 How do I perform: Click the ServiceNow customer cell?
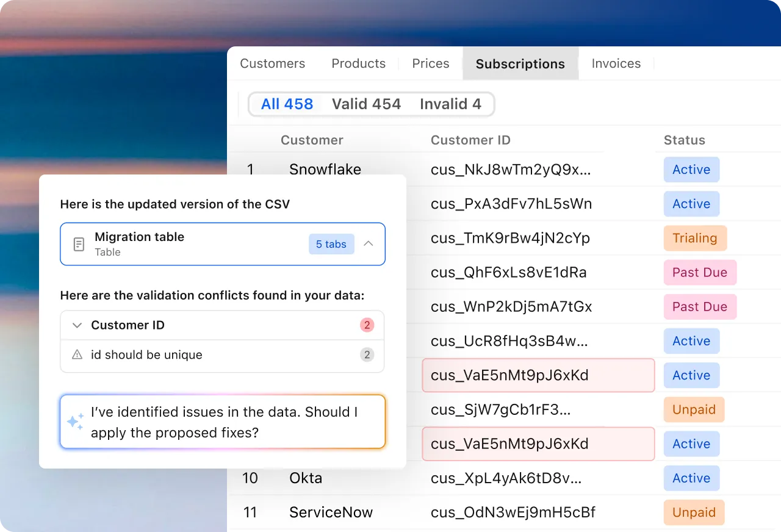(331, 512)
